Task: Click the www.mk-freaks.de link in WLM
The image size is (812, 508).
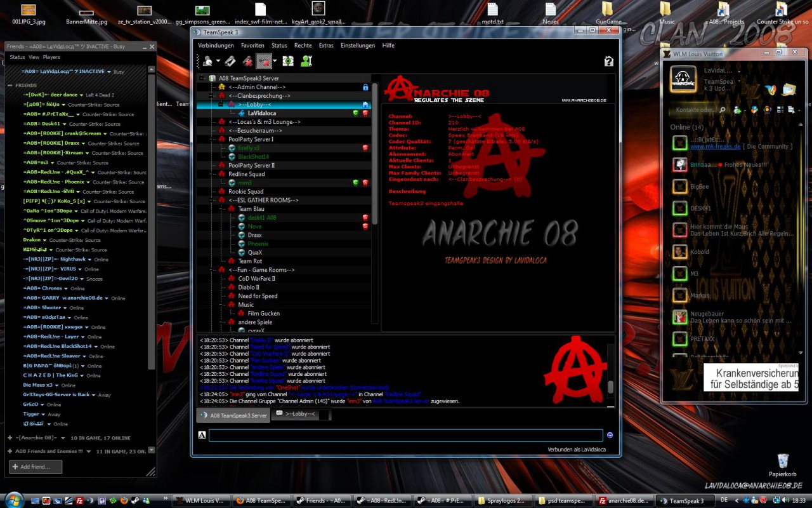Action: coord(716,147)
